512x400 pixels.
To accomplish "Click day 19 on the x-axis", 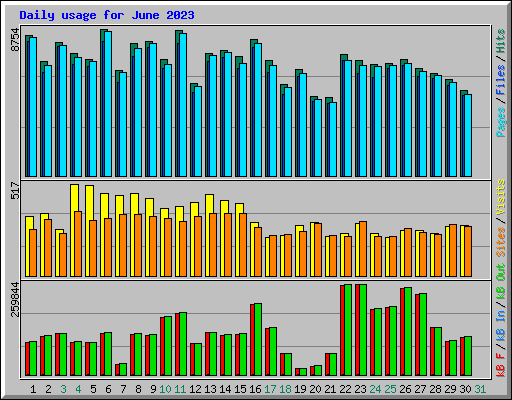I will (x=300, y=389).
